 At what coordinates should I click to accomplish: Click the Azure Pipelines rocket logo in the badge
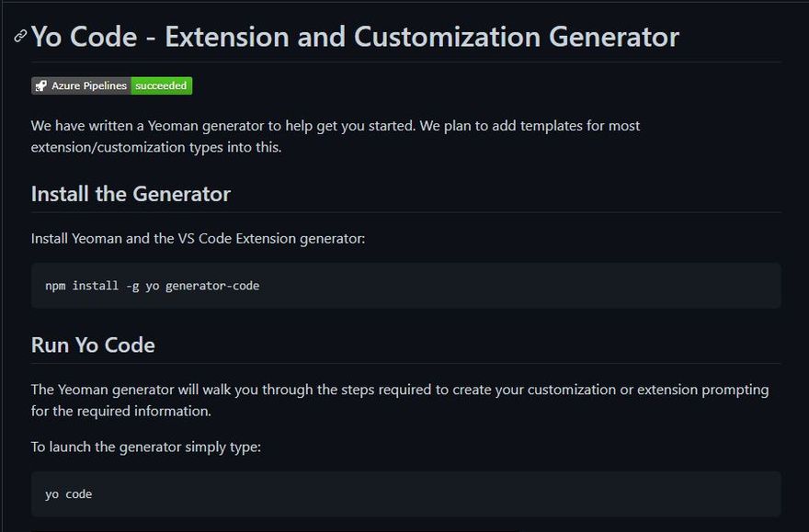tap(41, 85)
